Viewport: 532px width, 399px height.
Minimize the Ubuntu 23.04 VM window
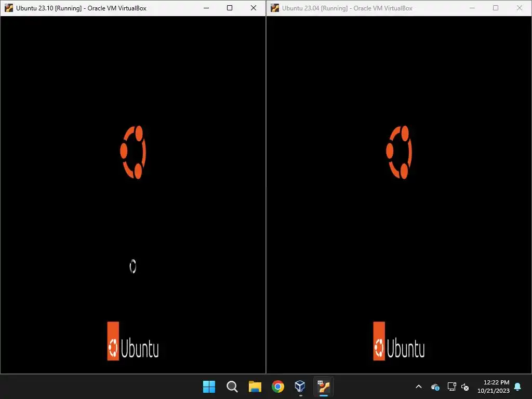click(472, 8)
